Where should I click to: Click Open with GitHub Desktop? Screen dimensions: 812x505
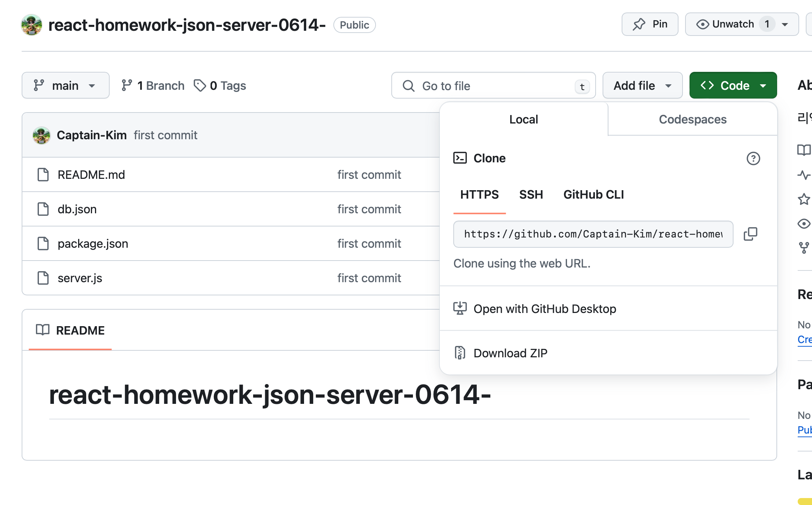(x=545, y=309)
